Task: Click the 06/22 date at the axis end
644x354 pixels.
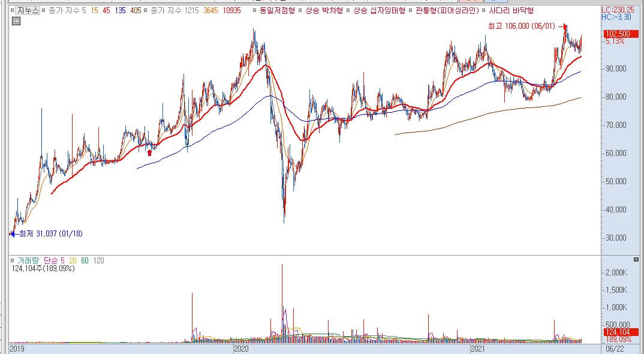Action: pyautogui.click(x=615, y=349)
